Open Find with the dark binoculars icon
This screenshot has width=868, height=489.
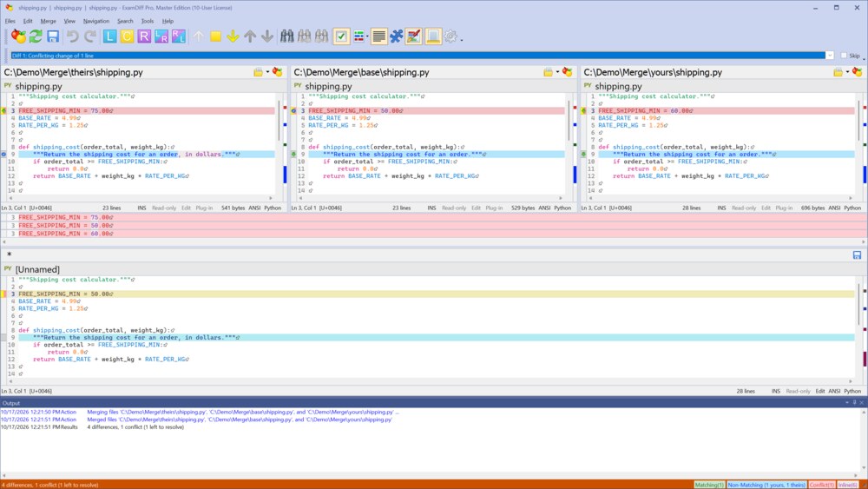pyautogui.click(x=286, y=36)
